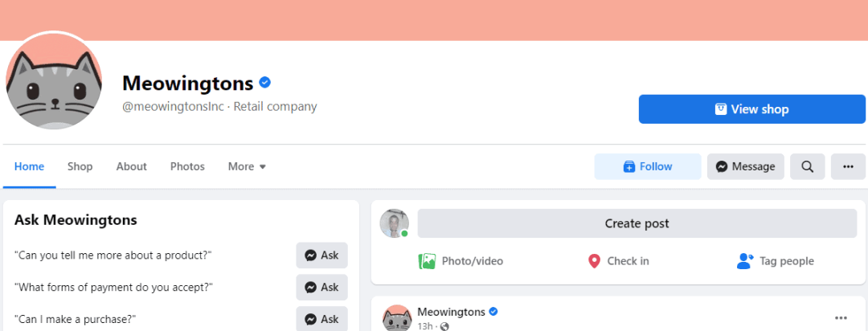Click the user avatar beside Create post
Viewport: 868px width, 331px height.
[394, 223]
